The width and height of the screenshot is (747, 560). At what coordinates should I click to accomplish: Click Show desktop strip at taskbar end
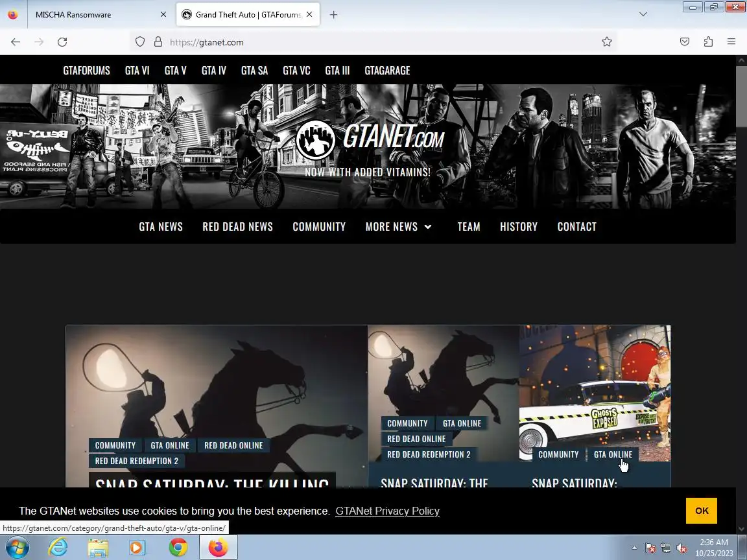click(x=742, y=548)
